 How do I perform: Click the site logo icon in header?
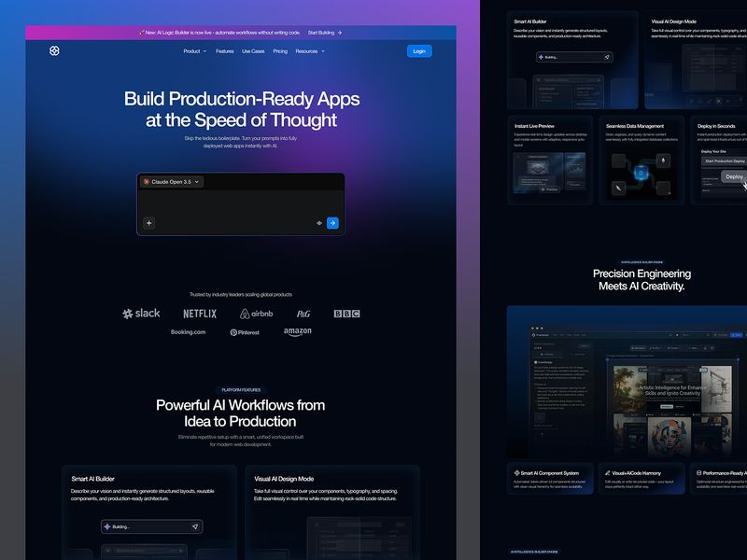click(54, 51)
